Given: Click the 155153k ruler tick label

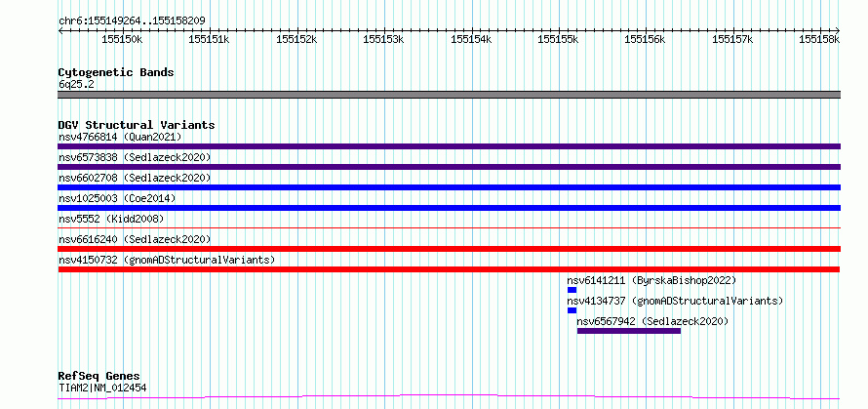Looking at the screenshot, I should point(383,39).
